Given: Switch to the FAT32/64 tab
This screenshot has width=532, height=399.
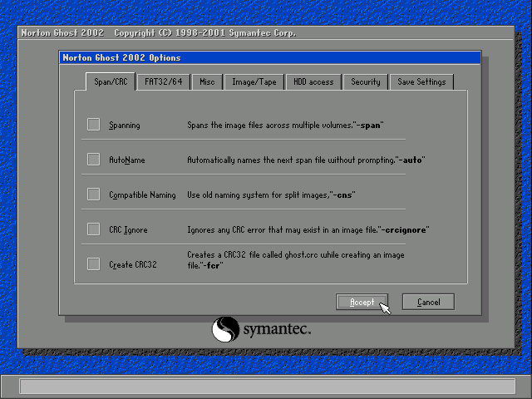Looking at the screenshot, I should click(x=164, y=81).
